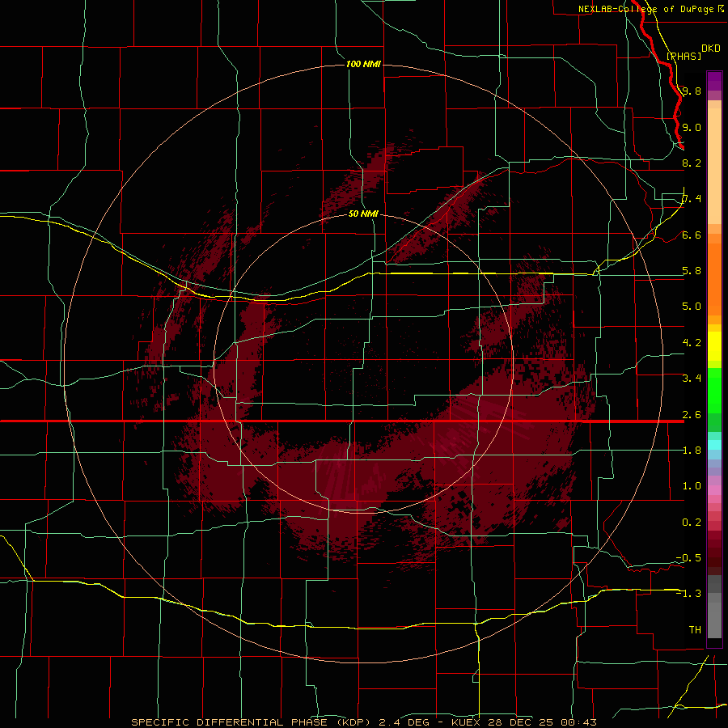Click the TH label on the scale
The width and height of the screenshot is (728, 728).
coord(695,630)
